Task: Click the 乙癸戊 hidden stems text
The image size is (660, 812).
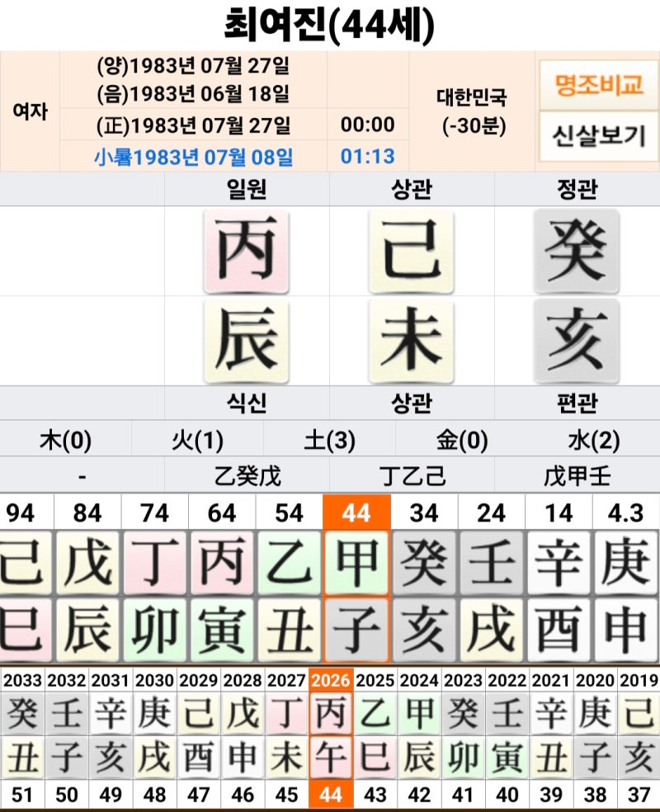Action: (247, 476)
